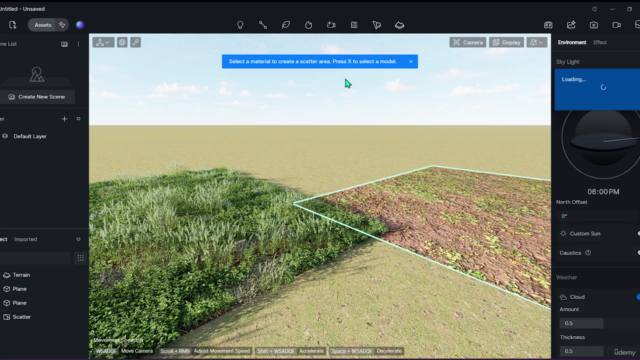Open the Assets library button
Viewport: 640px width, 360px height.
42,25
